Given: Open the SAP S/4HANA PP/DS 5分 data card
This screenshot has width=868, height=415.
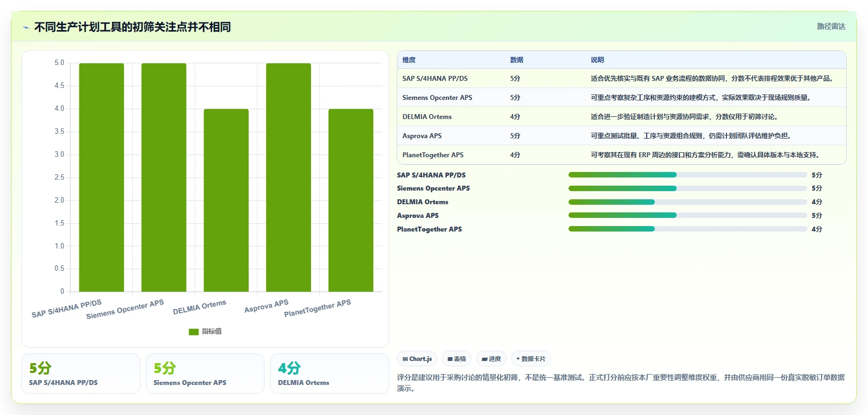Looking at the screenshot, I should click(81, 373).
